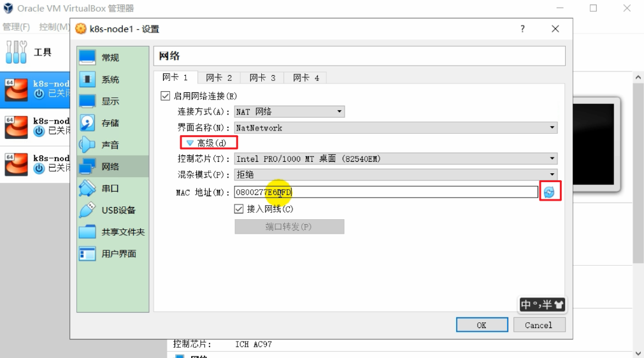Click the input method indicator 中 badge
The image size is (644, 358).
[542, 304]
